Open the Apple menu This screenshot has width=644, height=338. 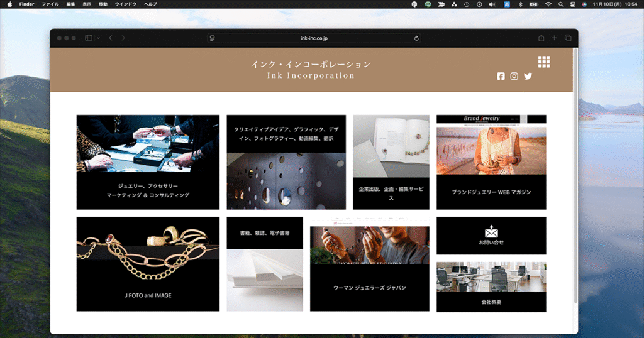[10, 4]
